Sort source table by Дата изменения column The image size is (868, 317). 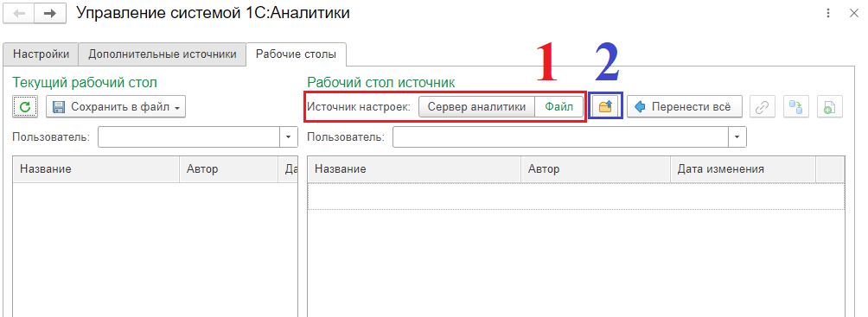743,169
